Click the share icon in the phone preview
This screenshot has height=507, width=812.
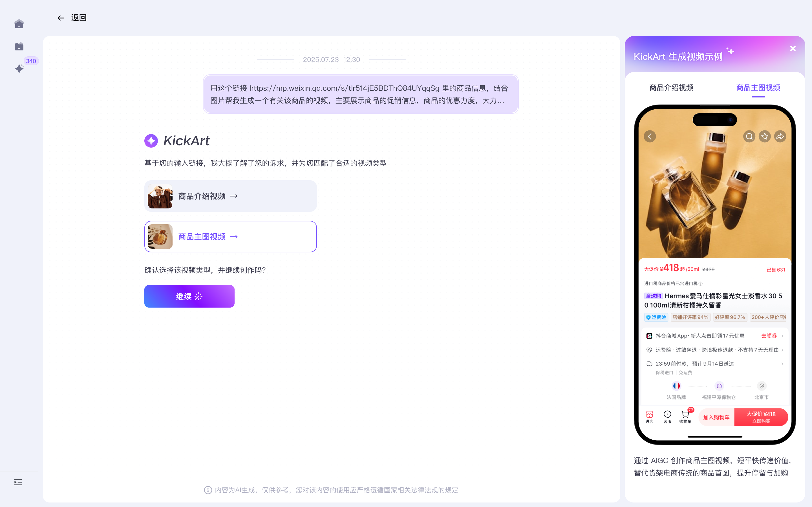click(780, 137)
